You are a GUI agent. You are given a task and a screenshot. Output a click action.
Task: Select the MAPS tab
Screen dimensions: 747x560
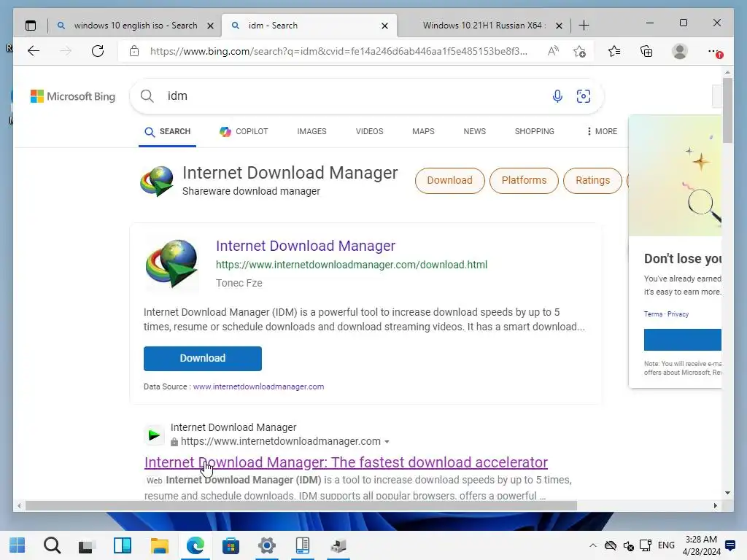[x=423, y=131]
